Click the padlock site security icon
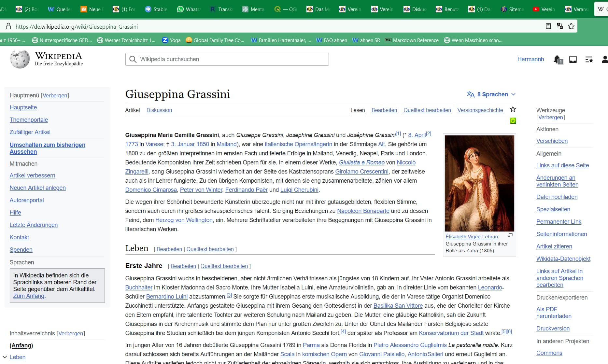Screen dimensions: 608x364 tap(8, 26)
